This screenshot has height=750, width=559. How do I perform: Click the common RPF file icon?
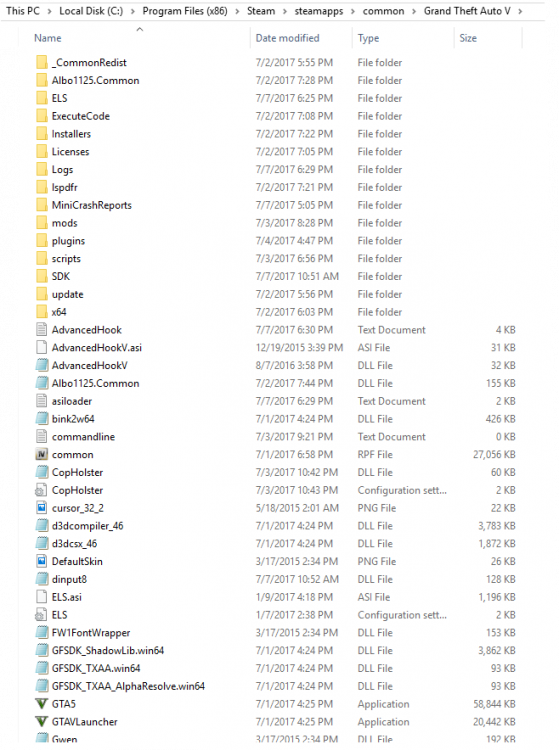coord(42,454)
